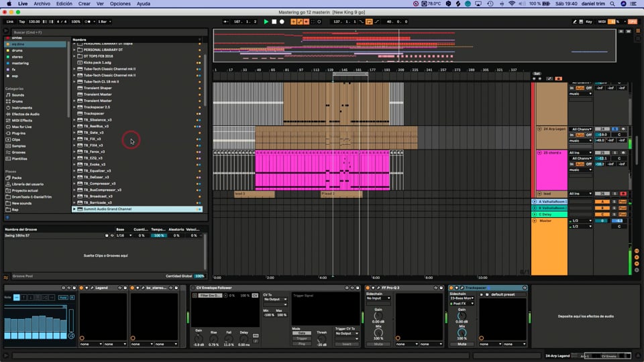Open the Sounds category
Image resolution: width=644 pixels, height=362 pixels.
pos(17,95)
